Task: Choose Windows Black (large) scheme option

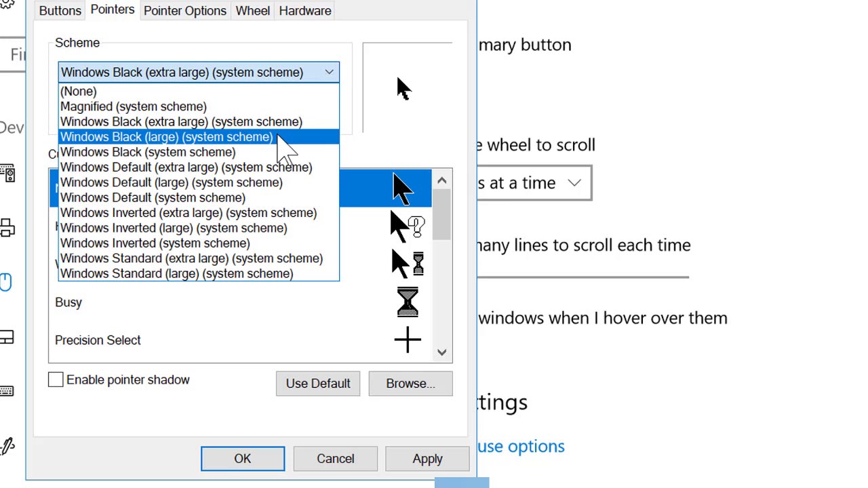Action: click(199, 137)
